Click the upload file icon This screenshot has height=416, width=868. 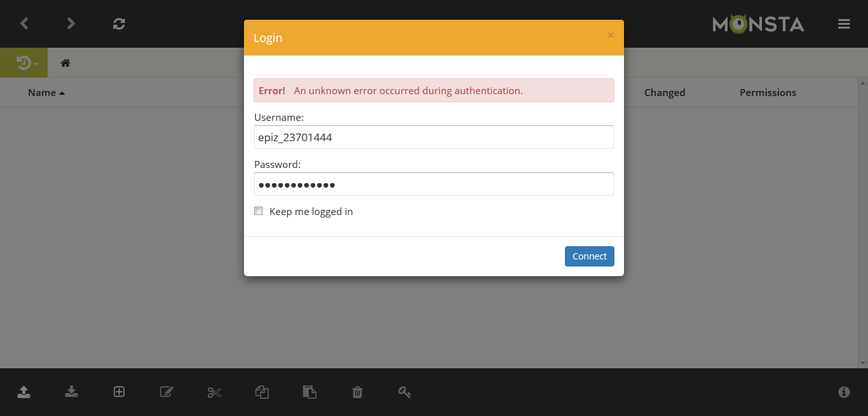pyautogui.click(x=24, y=392)
